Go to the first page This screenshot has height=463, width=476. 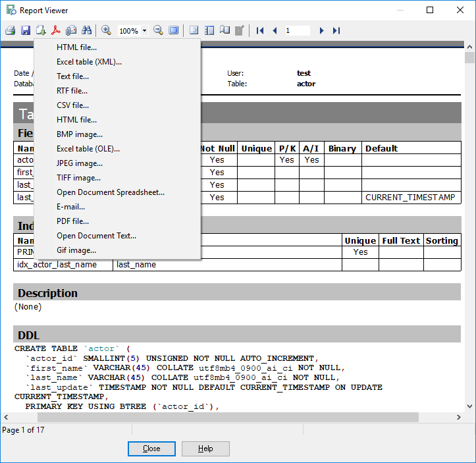coord(260,30)
